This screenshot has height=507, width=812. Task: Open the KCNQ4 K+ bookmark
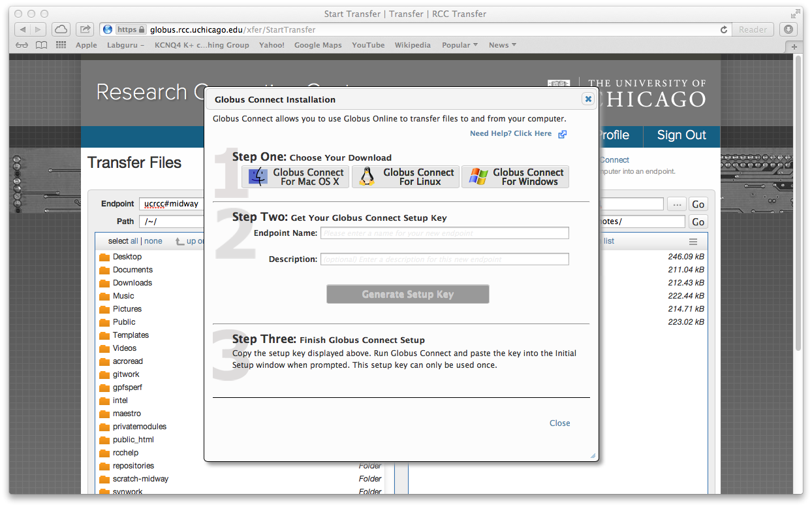[202, 45]
